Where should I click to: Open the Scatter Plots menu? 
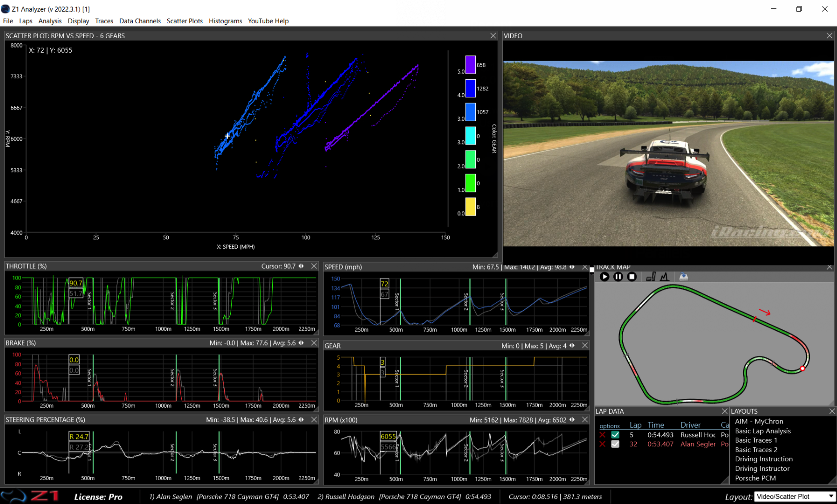click(x=185, y=21)
